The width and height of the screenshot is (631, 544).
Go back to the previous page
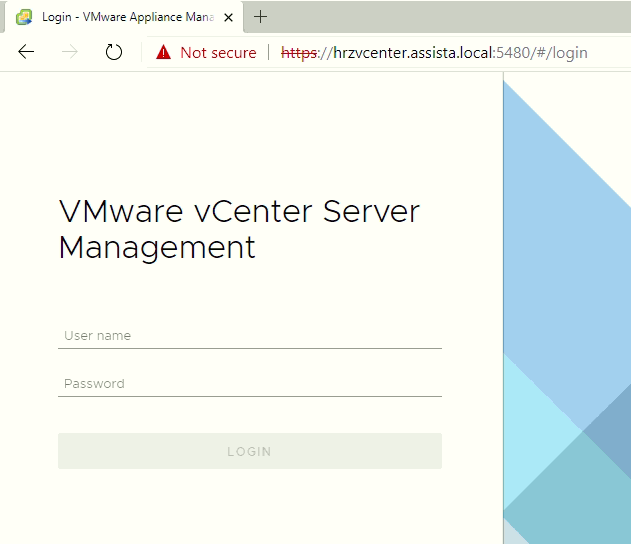[x=26, y=52]
